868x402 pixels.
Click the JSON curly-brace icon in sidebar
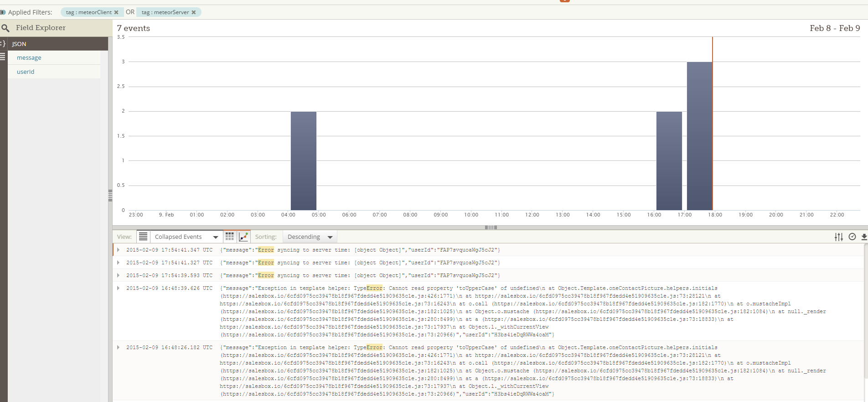tap(3, 44)
